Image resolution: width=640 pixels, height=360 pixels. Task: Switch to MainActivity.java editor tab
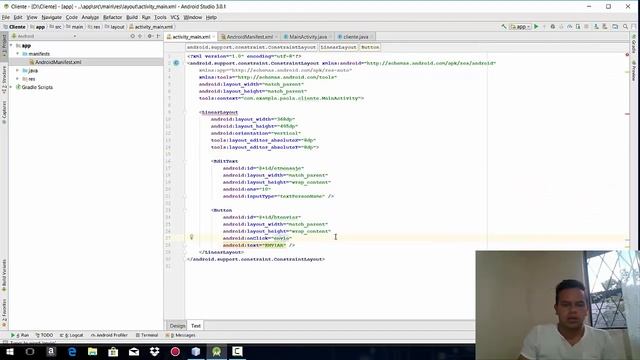(x=307, y=37)
